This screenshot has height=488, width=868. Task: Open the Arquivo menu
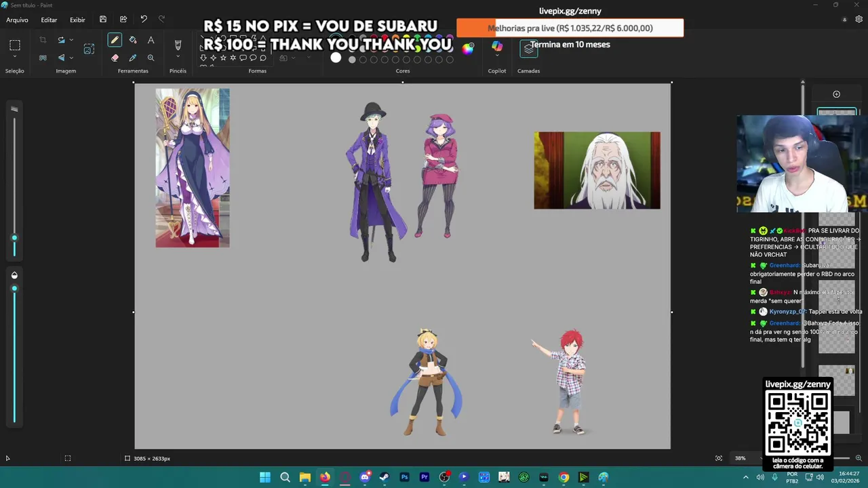[x=17, y=20]
